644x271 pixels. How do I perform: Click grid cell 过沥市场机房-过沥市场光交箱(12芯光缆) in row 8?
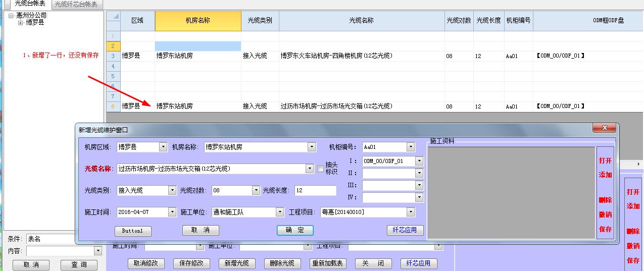(361, 106)
